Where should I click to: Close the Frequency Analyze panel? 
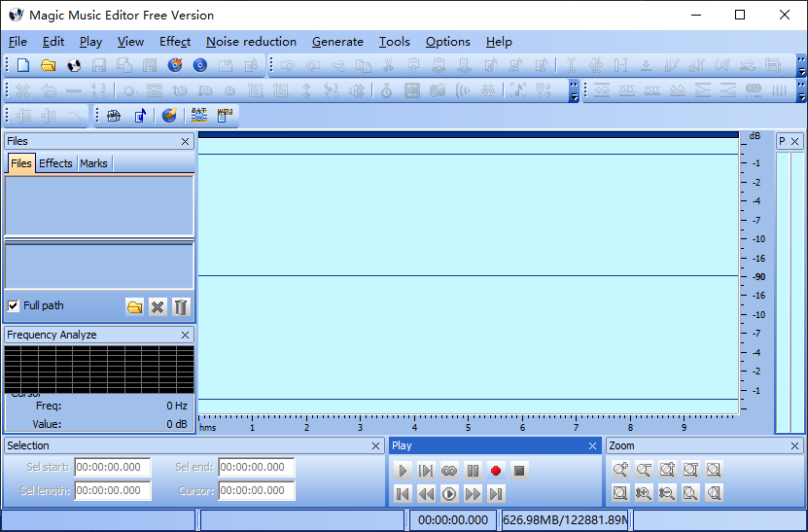tap(186, 335)
